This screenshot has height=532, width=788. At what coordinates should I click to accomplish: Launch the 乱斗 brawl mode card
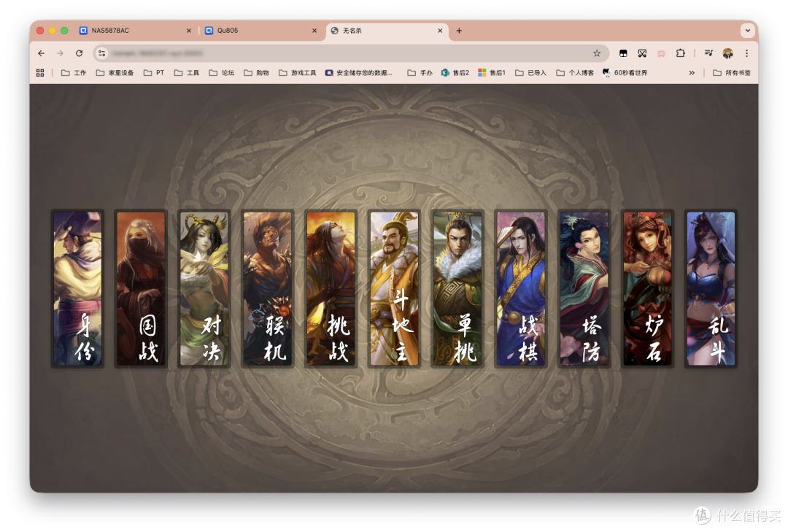tap(711, 289)
